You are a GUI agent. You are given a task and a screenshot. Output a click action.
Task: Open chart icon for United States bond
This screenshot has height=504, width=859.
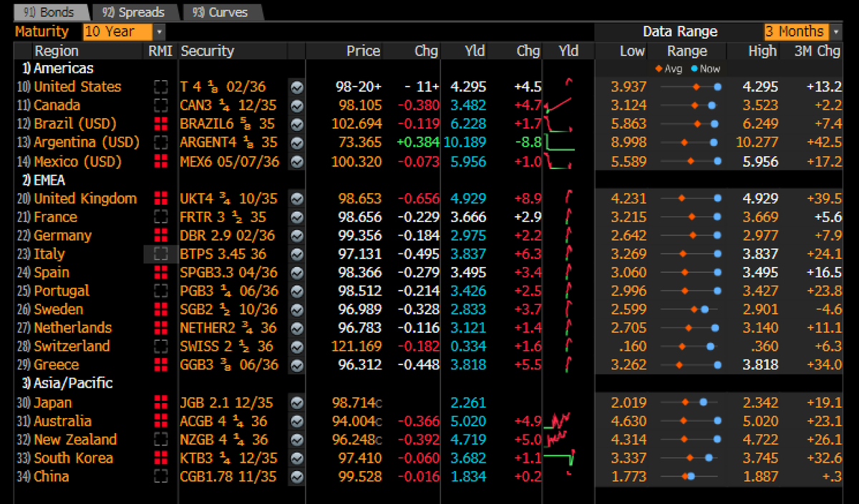(x=296, y=87)
